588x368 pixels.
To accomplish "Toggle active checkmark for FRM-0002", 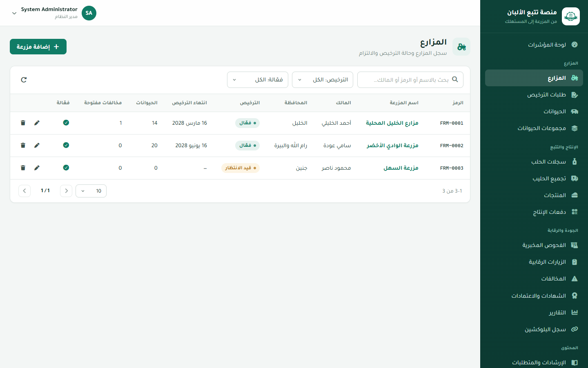I will click(x=66, y=145).
